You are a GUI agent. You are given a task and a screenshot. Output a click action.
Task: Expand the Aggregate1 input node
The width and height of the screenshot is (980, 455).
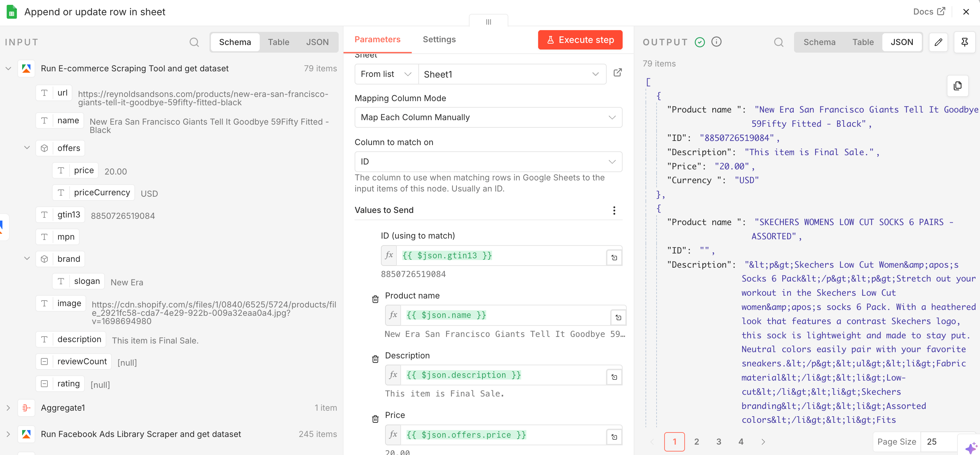8,408
